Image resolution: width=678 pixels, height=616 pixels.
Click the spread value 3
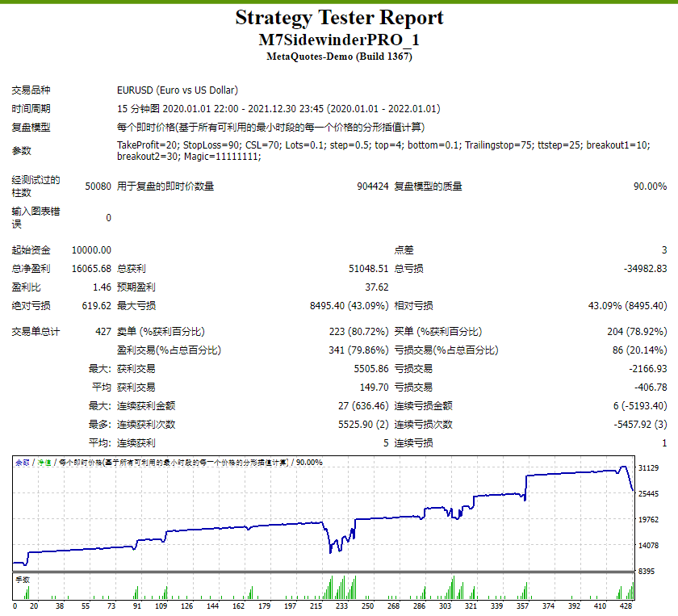tap(664, 250)
